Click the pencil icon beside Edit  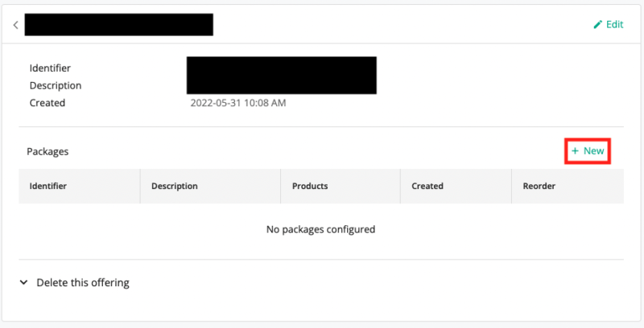click(x=597, y=24)
